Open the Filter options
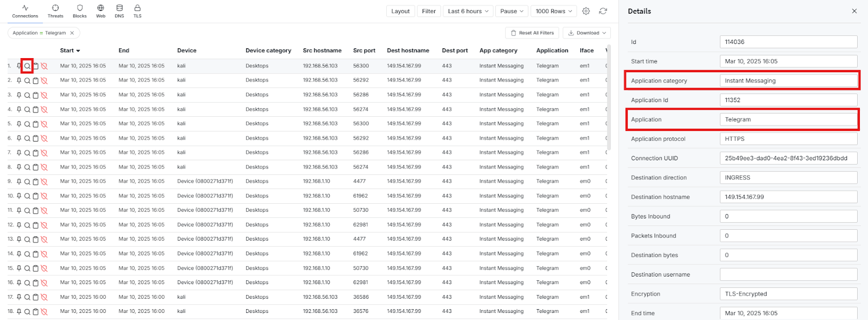 tap(429, 11)
